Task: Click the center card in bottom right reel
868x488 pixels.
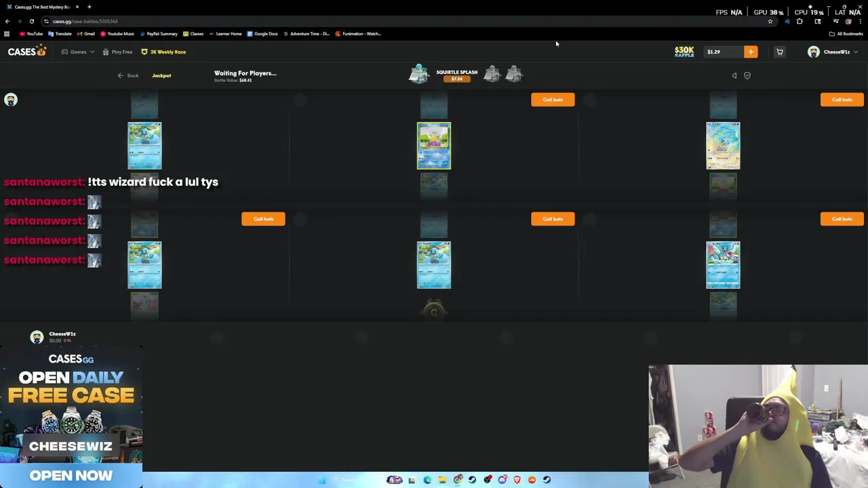Action: click(723, 265)
